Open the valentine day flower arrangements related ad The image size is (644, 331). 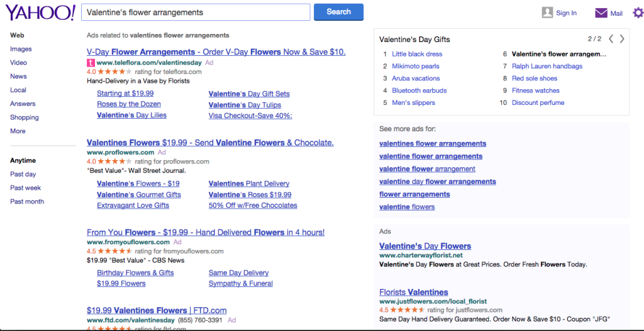coord(438,182)
